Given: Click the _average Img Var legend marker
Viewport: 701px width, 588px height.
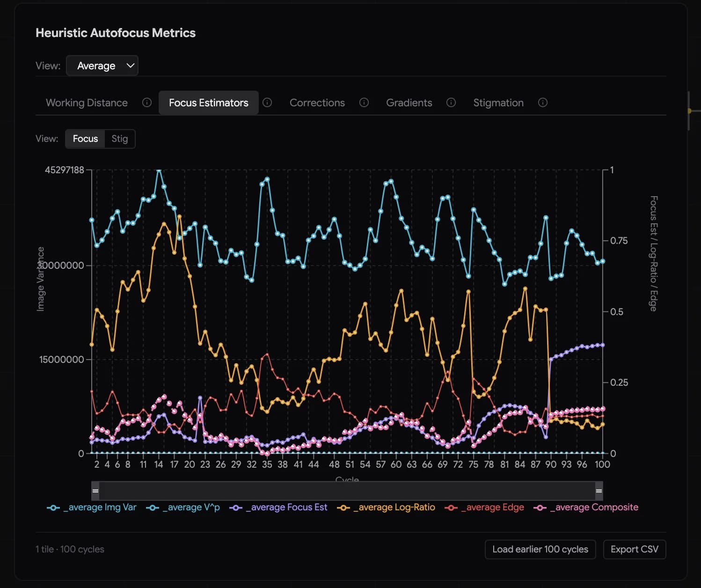Looking at the screenshot, I should point(53,507).
